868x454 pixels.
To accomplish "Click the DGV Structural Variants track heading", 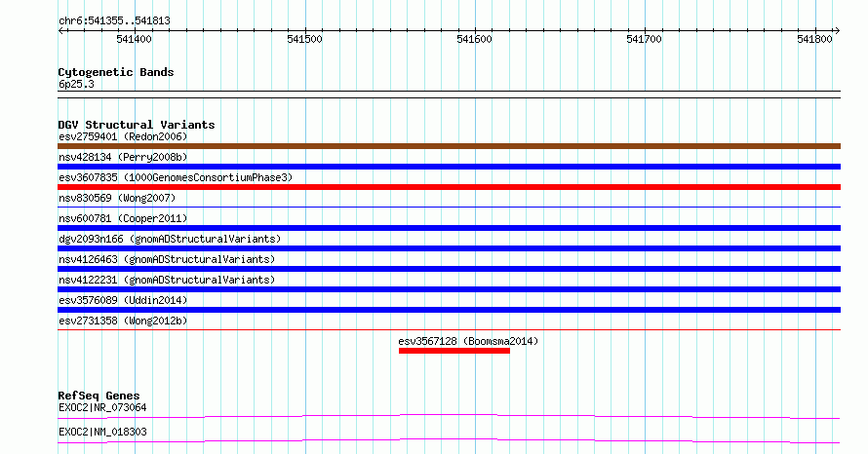I will click(x=137, y=125).
